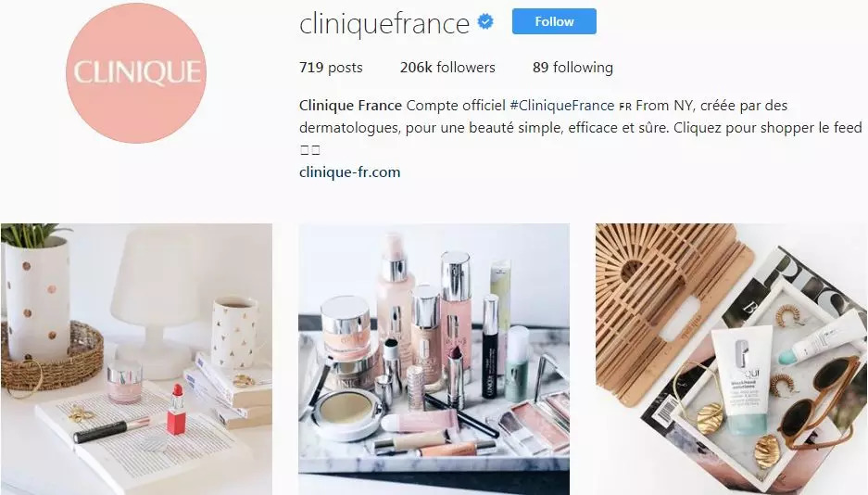Click the polka dot plant vase in the first post
The height and width of the screenshot is (495, 868).
(x=36, y=299)
